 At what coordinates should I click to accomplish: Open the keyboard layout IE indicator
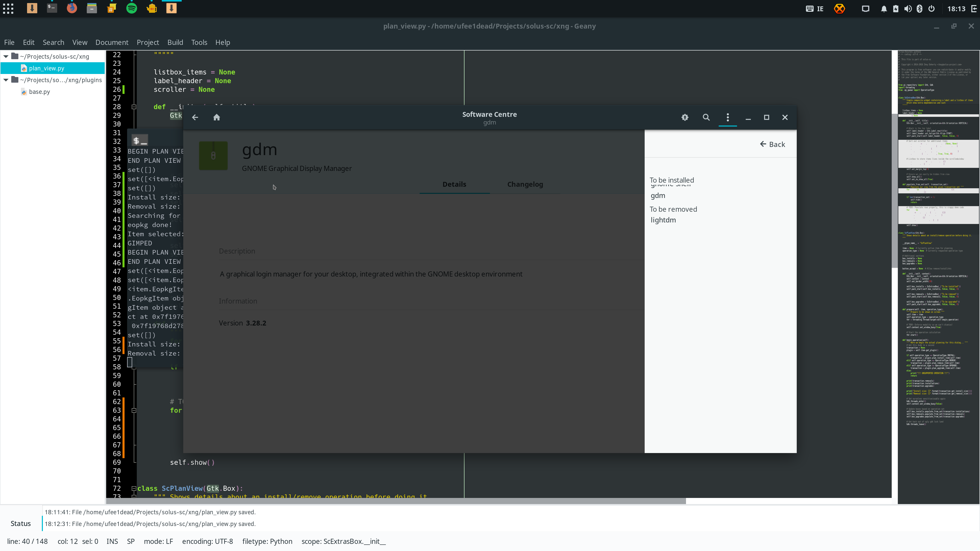[x=815, y=9]
